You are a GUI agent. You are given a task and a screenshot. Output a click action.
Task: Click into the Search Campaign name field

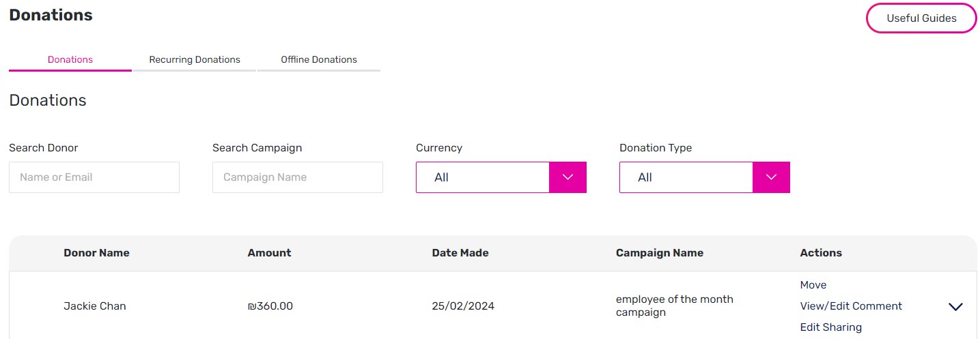[298, 177]
